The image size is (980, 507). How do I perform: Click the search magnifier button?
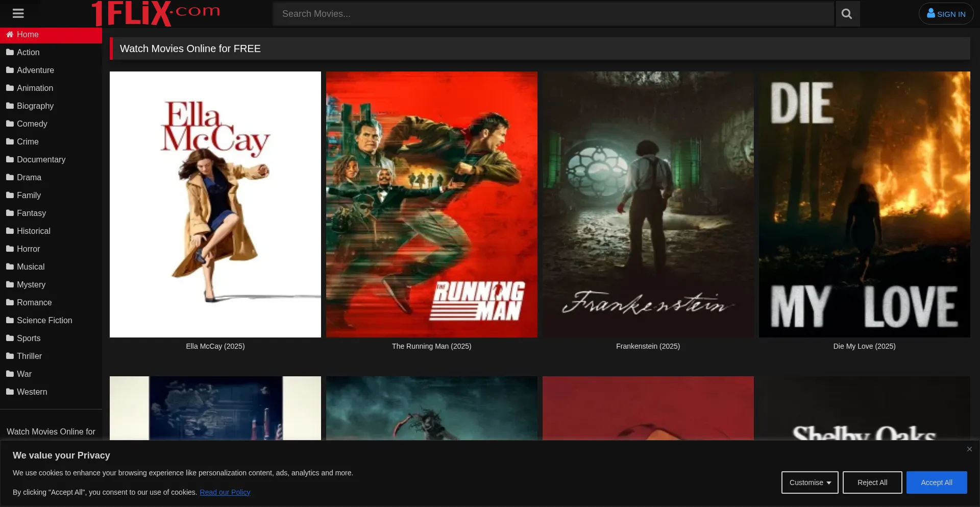pyautogui.click(x=847, y=14)
